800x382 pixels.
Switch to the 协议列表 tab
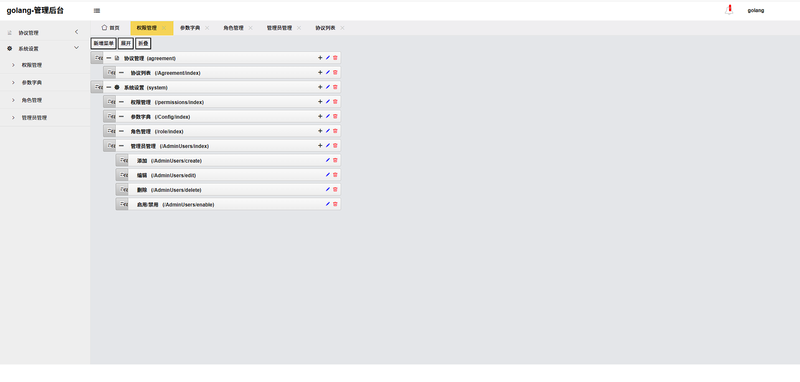click(x=326, y=28)
